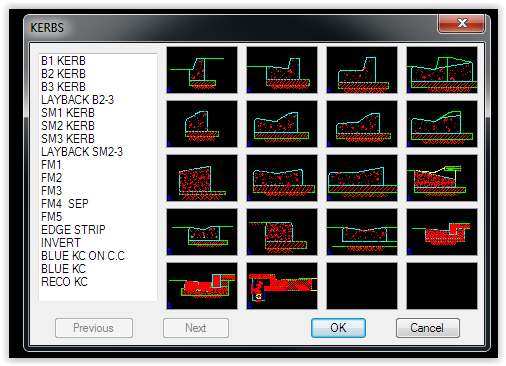Choose the SM1 KERB section thumbnail

click(x=202, y=124)
